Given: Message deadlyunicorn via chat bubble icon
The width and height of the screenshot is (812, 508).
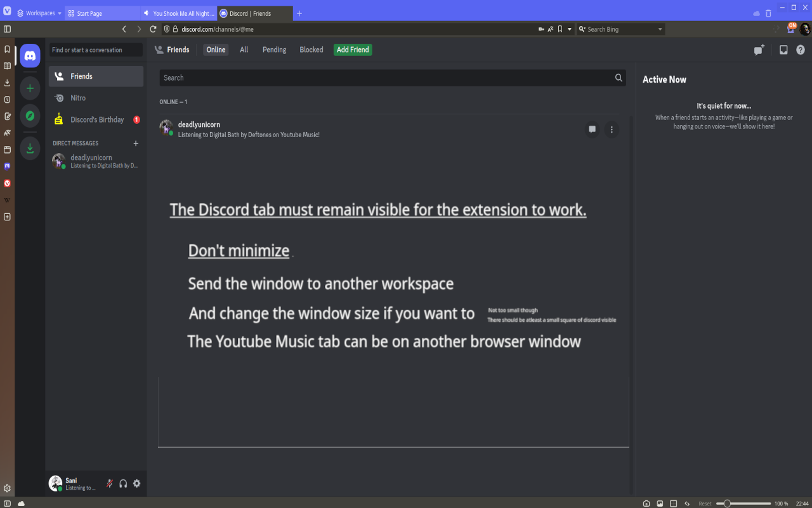Looking at the screenshot, I should tap(592, 130).
